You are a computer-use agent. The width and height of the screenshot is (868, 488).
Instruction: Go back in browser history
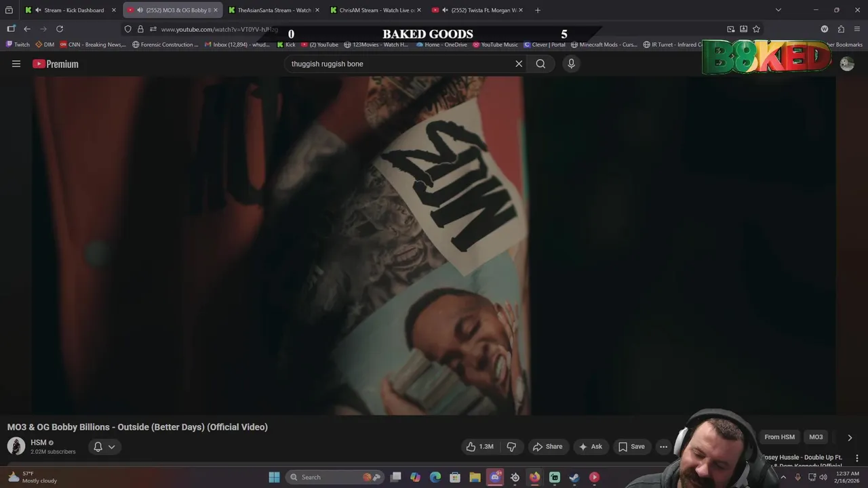click(27, 29)
